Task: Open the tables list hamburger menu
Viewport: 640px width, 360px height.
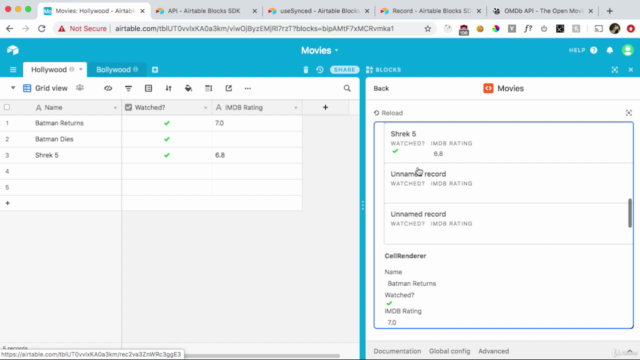Action: 13,70
